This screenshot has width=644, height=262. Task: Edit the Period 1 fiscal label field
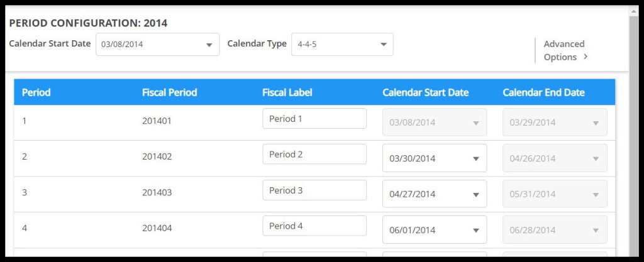click(x=314, y=119)
